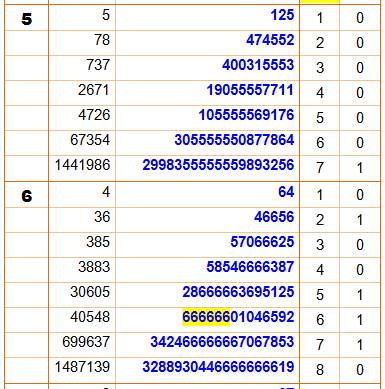Click base number 699637
This screenshot has width=385, height=389.
[x=86, y=342]
